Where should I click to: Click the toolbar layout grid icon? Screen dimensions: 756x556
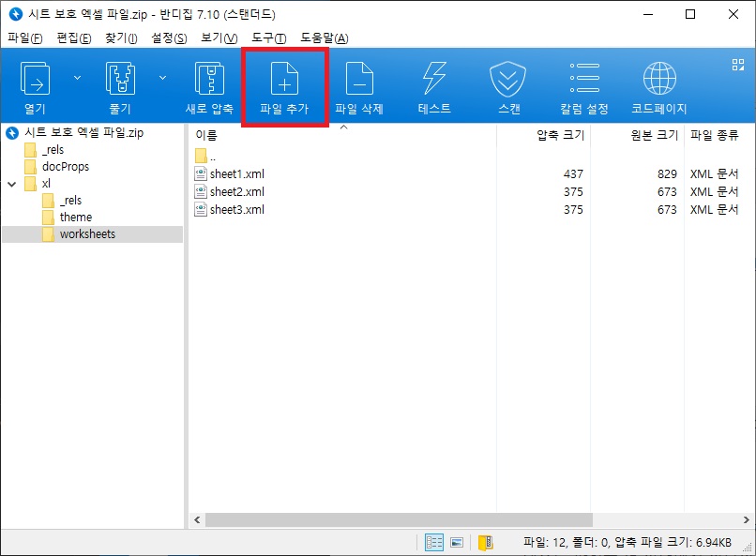pos(737,65)
